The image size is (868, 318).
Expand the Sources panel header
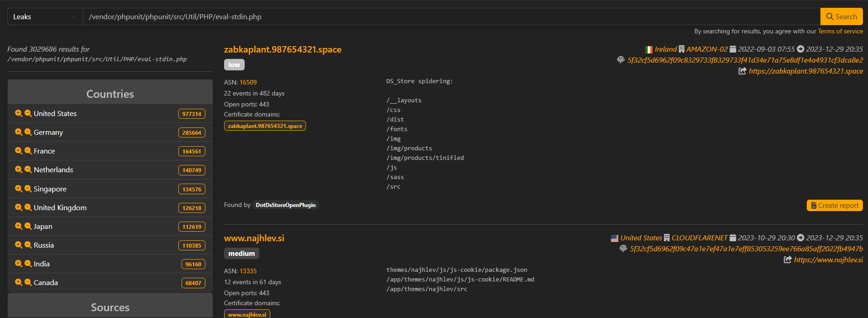pos(110,307)
